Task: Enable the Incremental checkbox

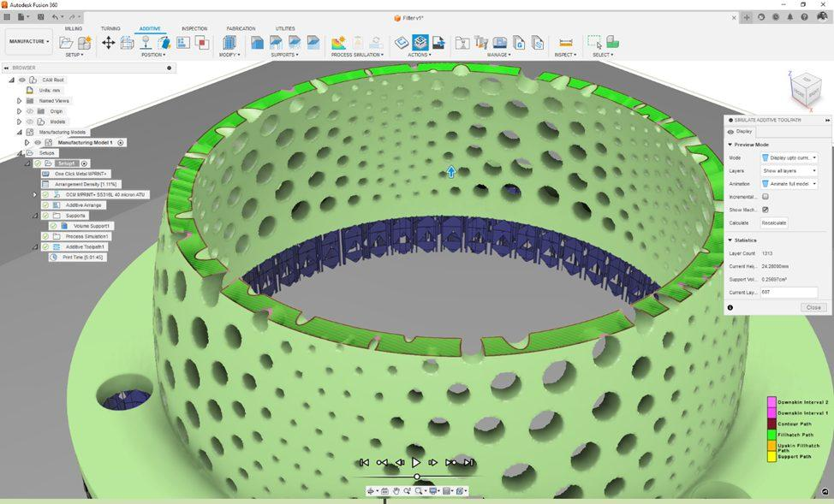Action: pyautogui.click(x=765, y=197)
